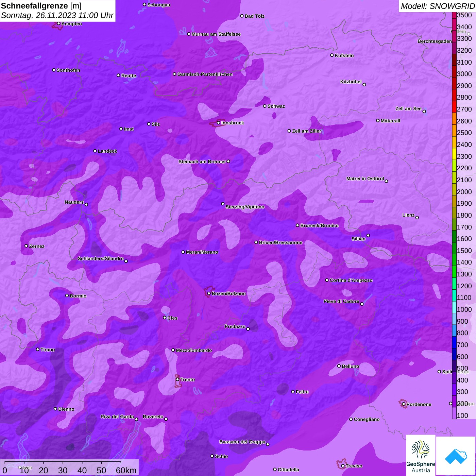This screenshot has height=476, width=476.
Task: Click the Mezzolombardo label
Action: click(x=194, y=350)
